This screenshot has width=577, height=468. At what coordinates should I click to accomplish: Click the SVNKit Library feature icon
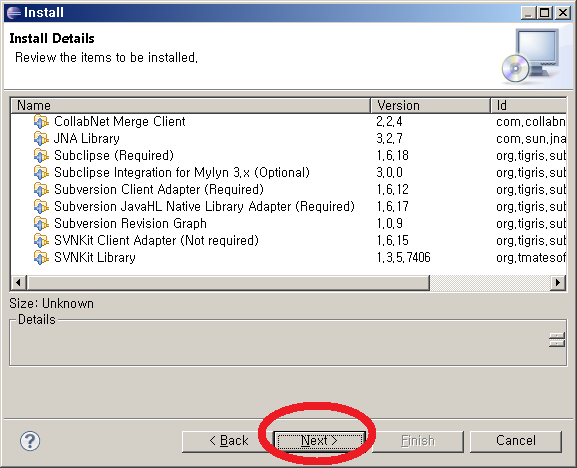coord(41,257)
